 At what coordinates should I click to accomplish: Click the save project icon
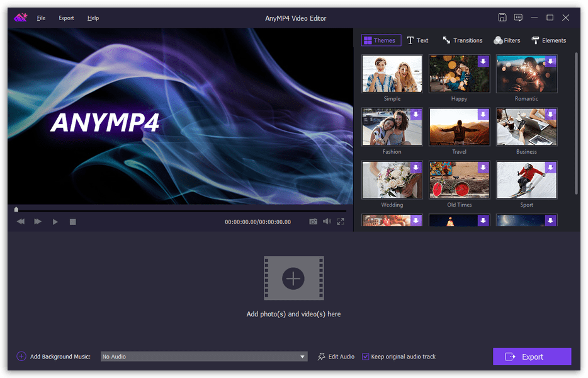click(x=502, y=18)
